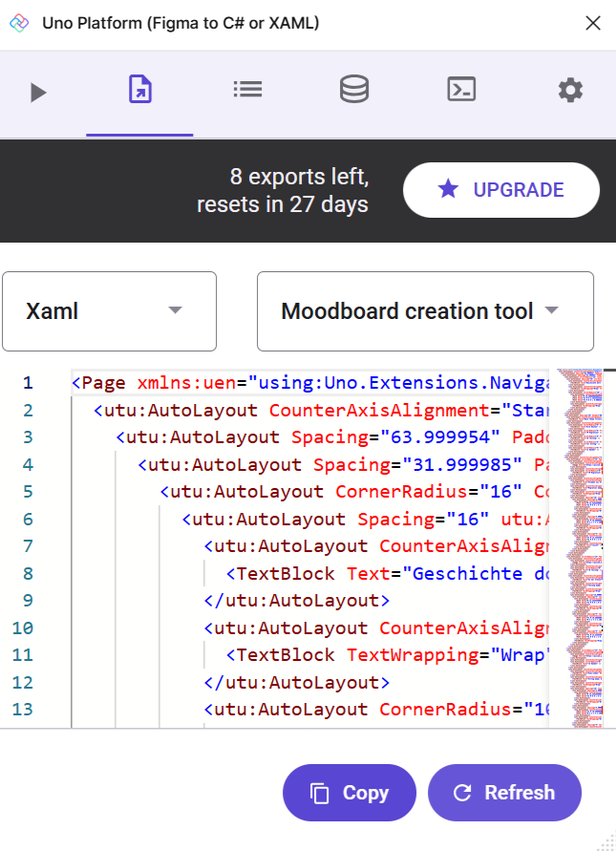The height and width of the screenshot is (851, 616).
Task: Click the Page xmlns:uen code line
Action: (309, 383)
